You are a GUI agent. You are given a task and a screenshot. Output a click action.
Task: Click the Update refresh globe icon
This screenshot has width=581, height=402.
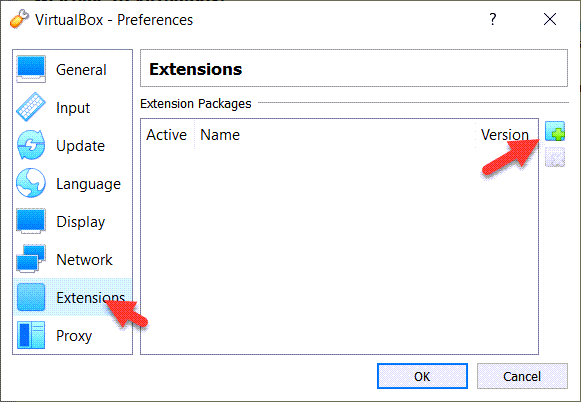31,145
